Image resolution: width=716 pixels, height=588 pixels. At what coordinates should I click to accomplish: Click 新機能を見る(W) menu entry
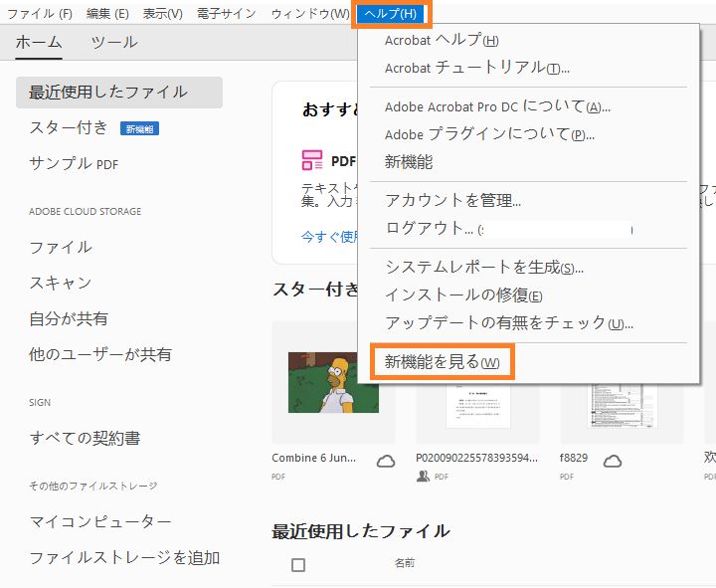(442, 362)
